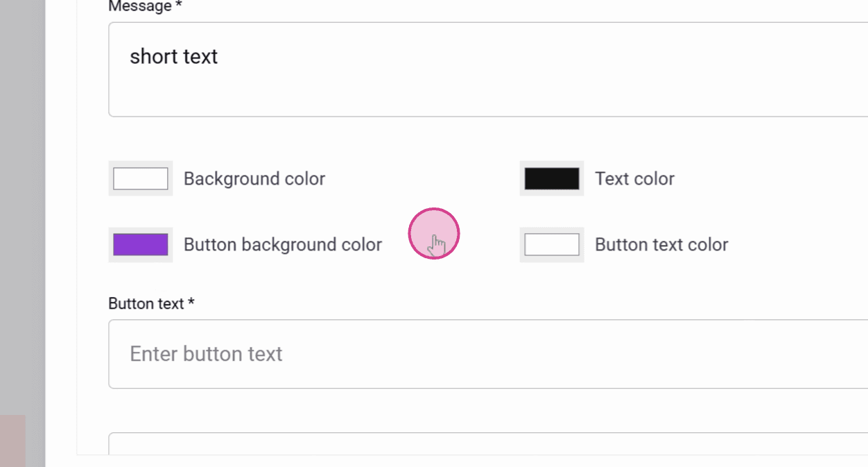868x467 pixels.
Task: Click the required asterisk beside Button text
Action: pos(191,303)
